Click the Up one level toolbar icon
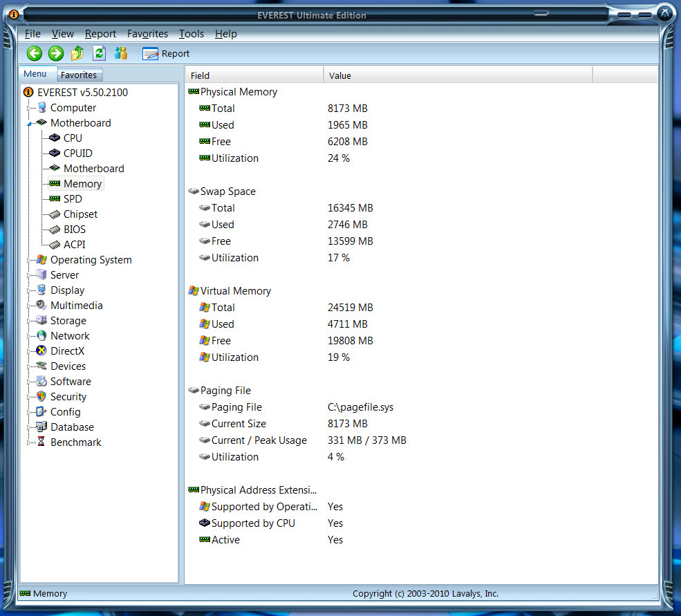The image size is (681, 616). [77, 53]
